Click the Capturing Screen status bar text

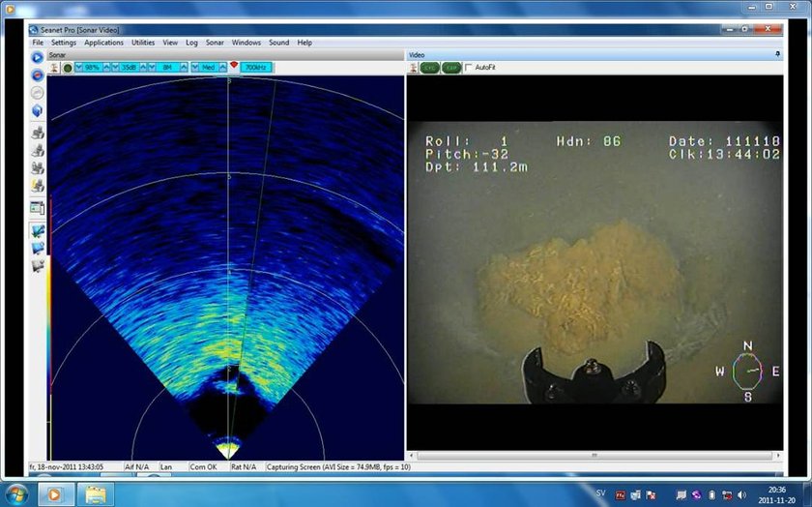pos(338,467)
